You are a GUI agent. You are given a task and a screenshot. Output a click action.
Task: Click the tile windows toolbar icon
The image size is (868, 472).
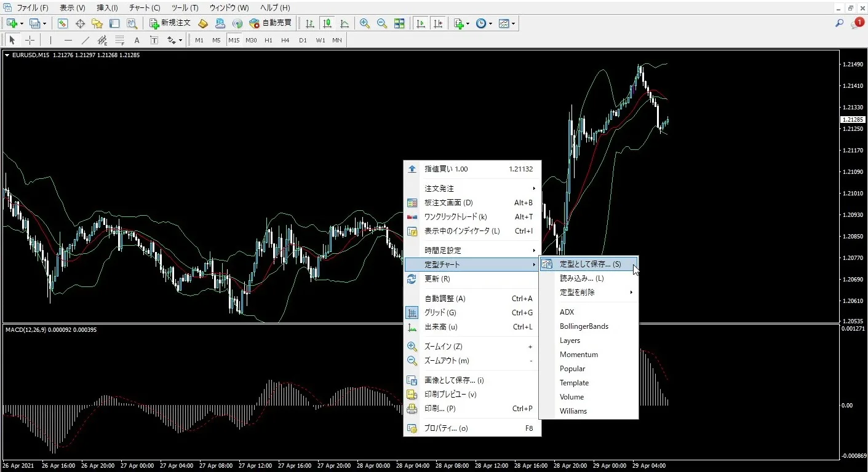[399, 23]
